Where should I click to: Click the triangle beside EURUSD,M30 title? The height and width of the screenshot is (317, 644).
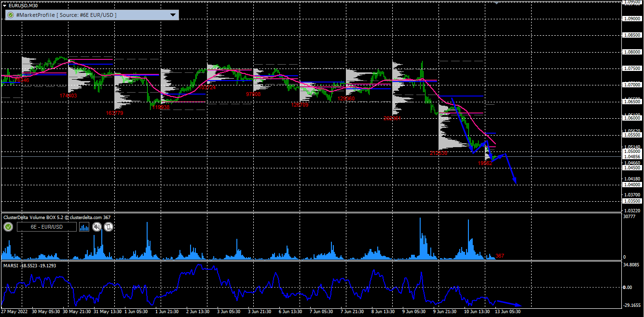(x=4, y=5)
